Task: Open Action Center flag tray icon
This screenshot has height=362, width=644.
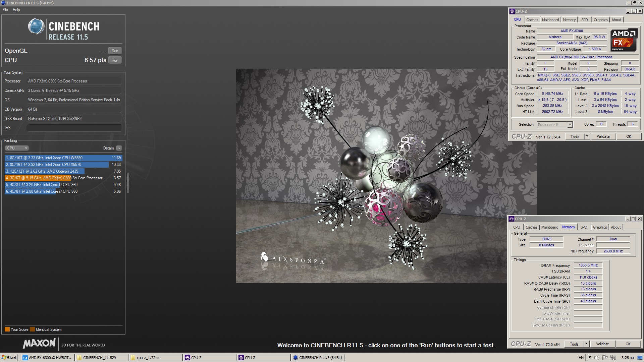Action: [x=605, y=358]
